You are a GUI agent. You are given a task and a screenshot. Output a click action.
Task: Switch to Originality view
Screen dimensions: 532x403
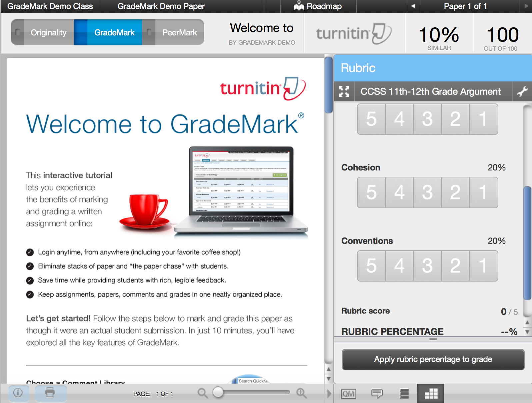tap(49, 32)
